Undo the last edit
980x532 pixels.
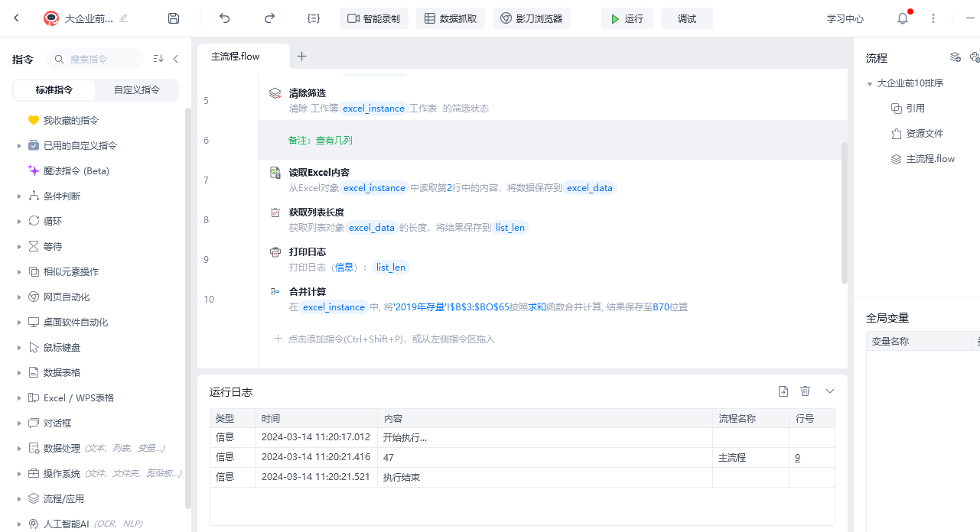[224, 18]
